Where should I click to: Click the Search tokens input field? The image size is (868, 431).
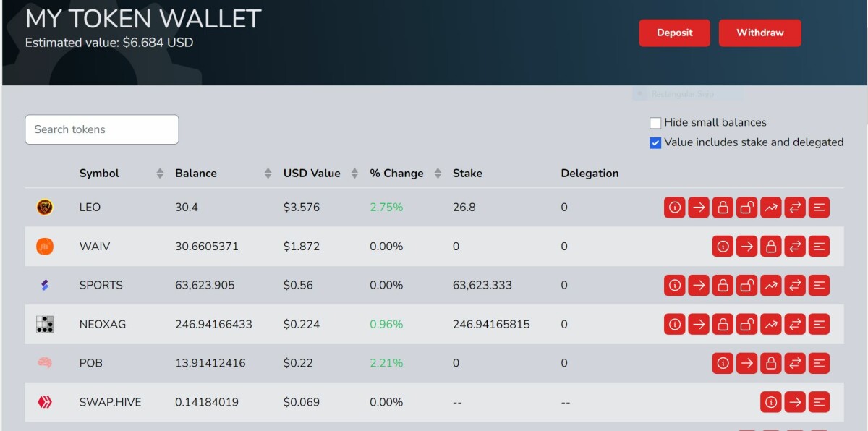pyautogui.click(x=101, y=129)
